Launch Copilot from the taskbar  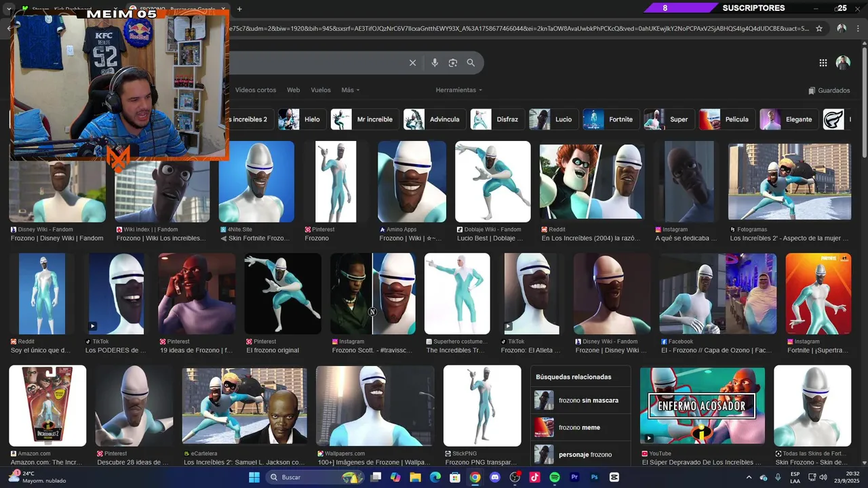click(395, 477)
